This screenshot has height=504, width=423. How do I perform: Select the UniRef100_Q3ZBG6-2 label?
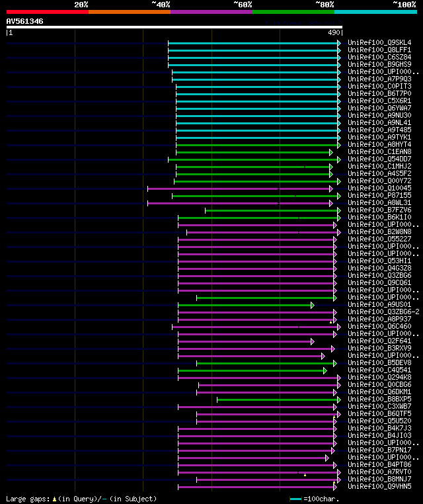pos(383,312)
